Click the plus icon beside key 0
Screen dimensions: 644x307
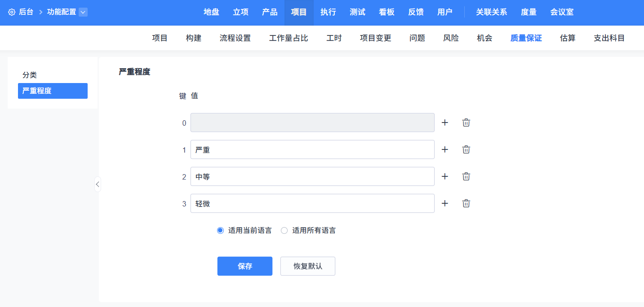coord(445,123)
